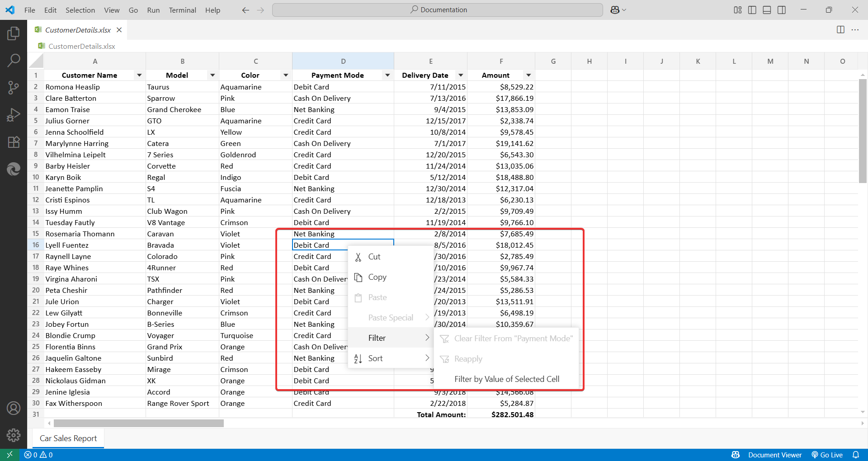Open the File menu
The image size is (868, 461).
30,10
